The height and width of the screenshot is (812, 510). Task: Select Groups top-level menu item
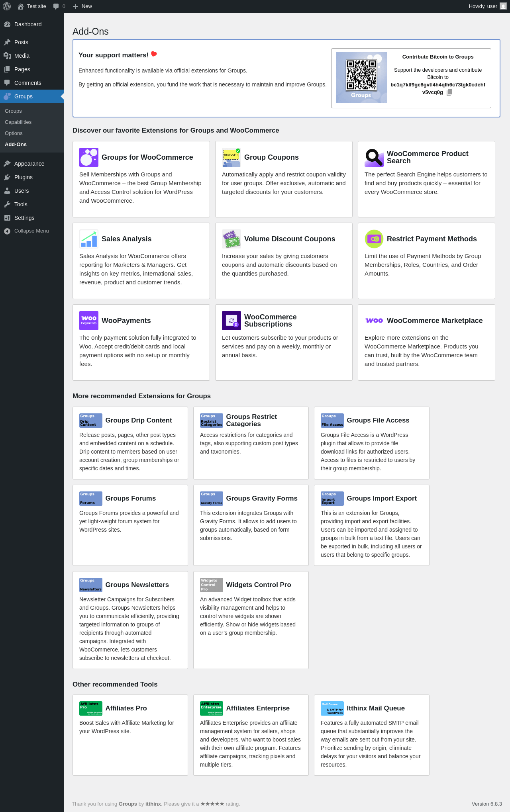32,96
